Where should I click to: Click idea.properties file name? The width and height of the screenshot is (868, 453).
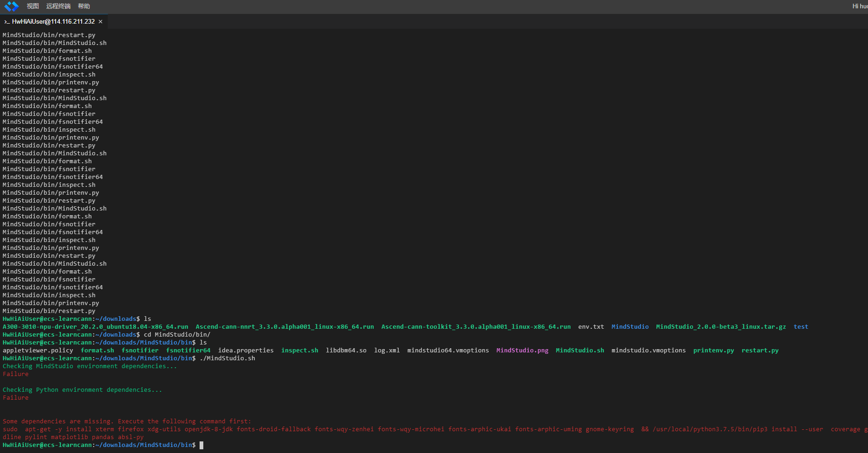246,351
